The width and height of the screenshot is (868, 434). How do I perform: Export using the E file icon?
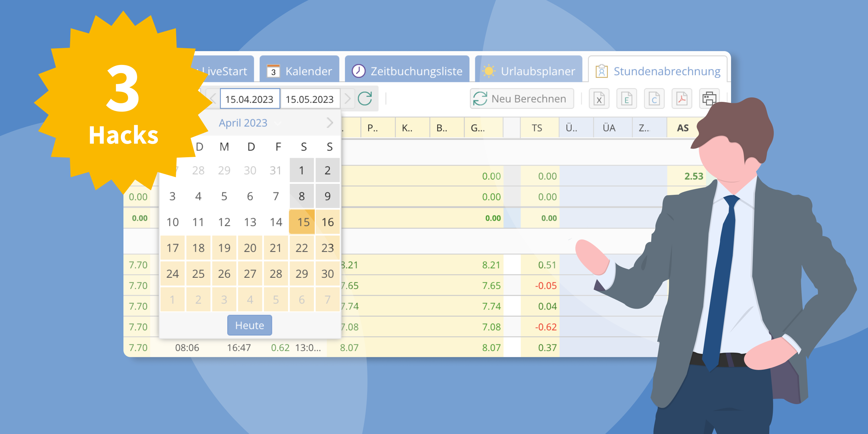pos(626,99)
